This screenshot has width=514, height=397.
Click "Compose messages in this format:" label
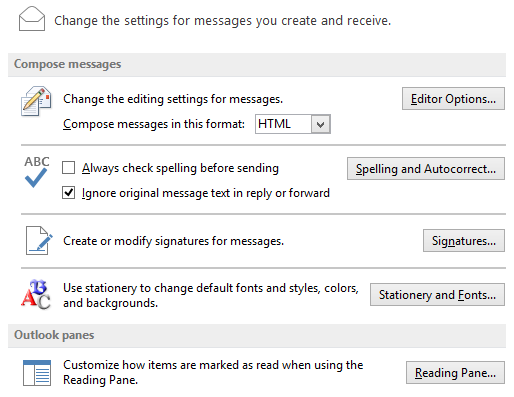click(x=154, y=124)
